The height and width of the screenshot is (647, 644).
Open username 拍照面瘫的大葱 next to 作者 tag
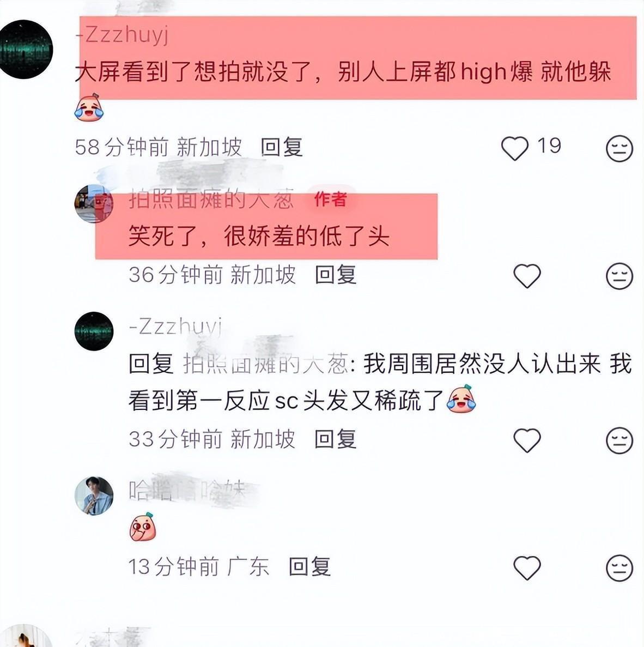point(211,199)
